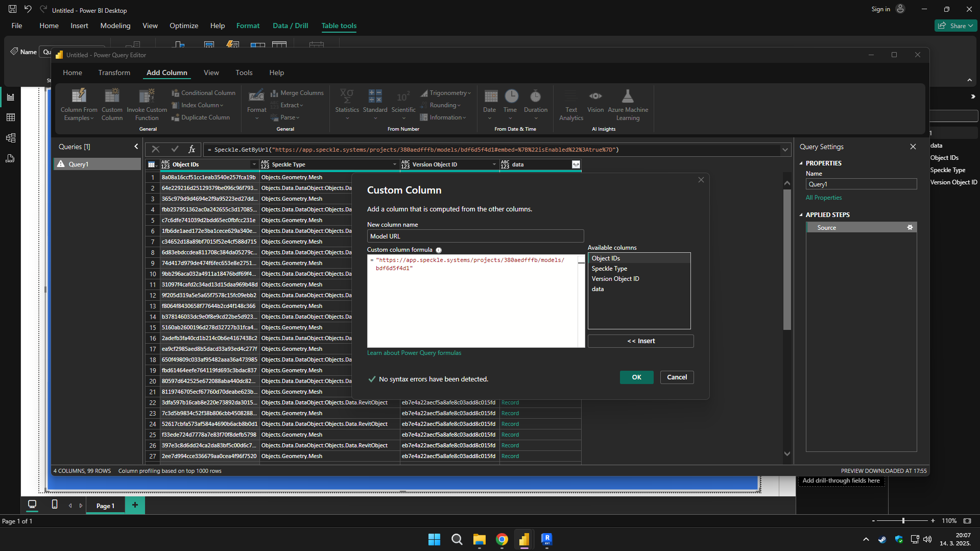Viewport: 980px width, 551px height.
Task: Open Extract dropdown
Action: tap(287, 105)
